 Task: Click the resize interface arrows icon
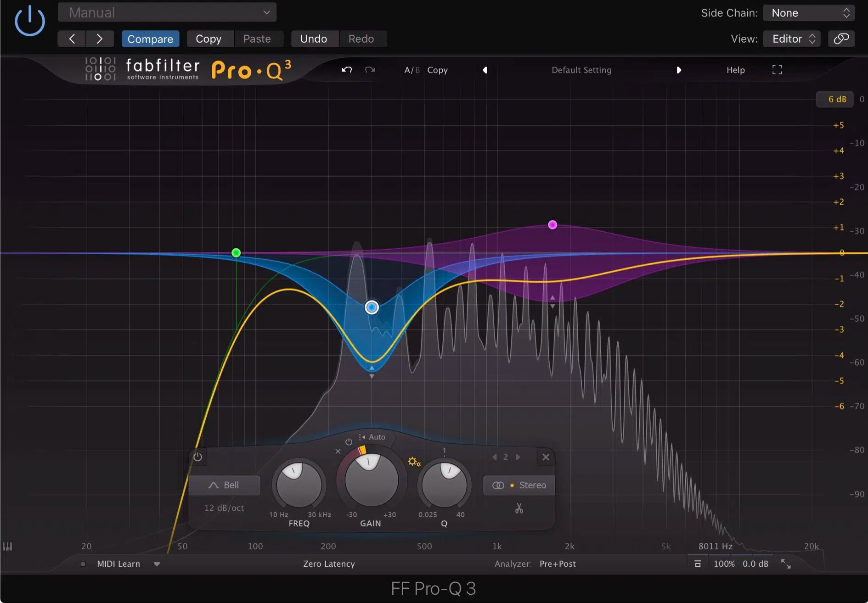786,564
